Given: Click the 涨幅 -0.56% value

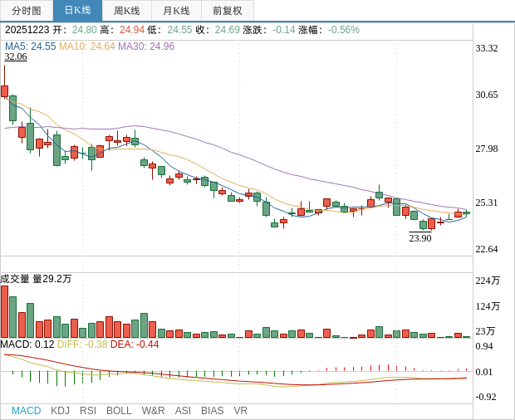Looking at the screenshot, I should 329,30.
